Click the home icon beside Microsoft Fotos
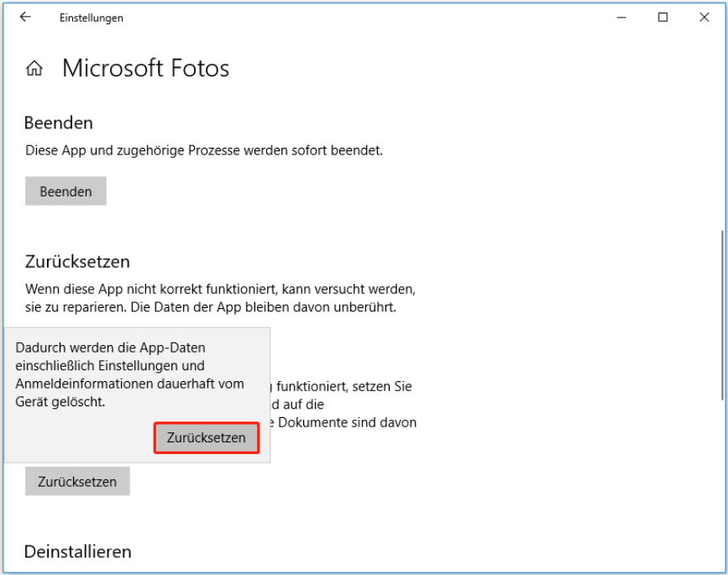The width and height of the screenshot is (728, 575). pyautogui.click(x=34, y=68)
